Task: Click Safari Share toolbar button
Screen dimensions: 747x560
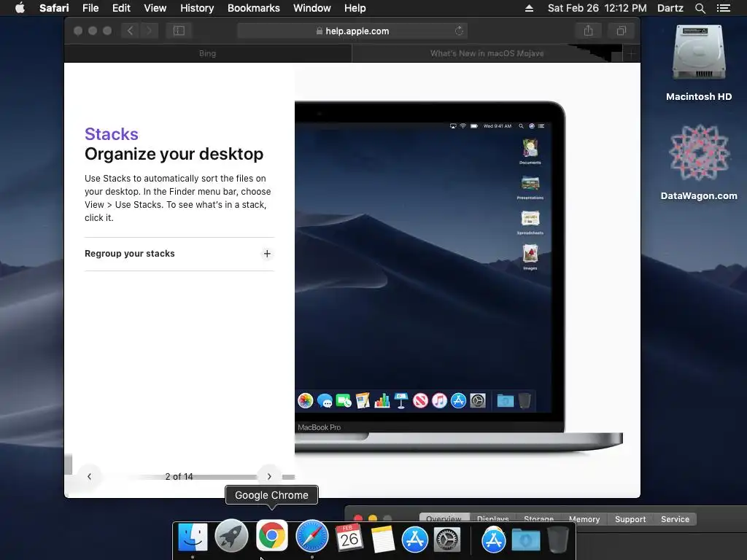Action: point(589,31)
